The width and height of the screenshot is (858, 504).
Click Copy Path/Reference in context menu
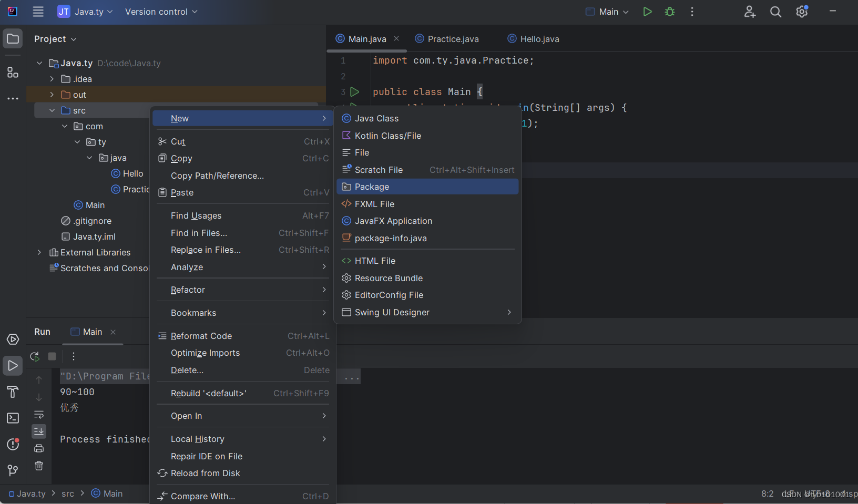coord(243,176)
